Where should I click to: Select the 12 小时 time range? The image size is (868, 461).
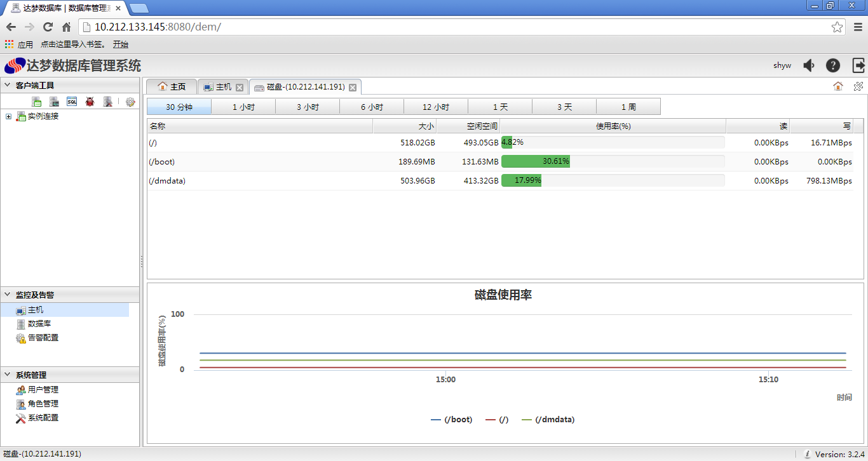[436, 107]
